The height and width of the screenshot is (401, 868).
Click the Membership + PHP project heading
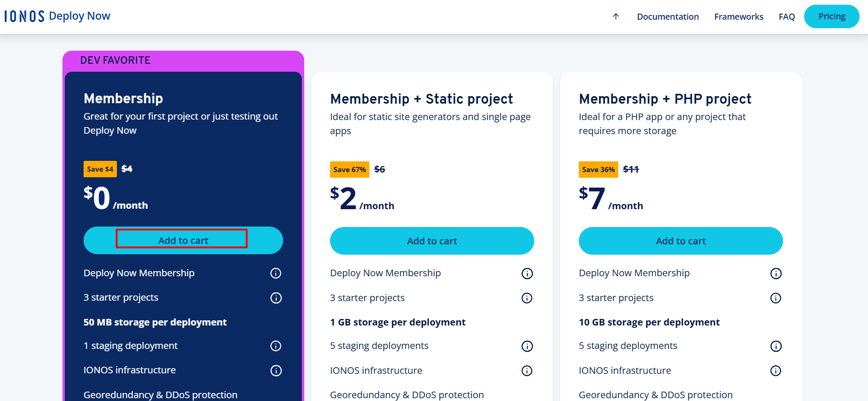pos(665,99)
